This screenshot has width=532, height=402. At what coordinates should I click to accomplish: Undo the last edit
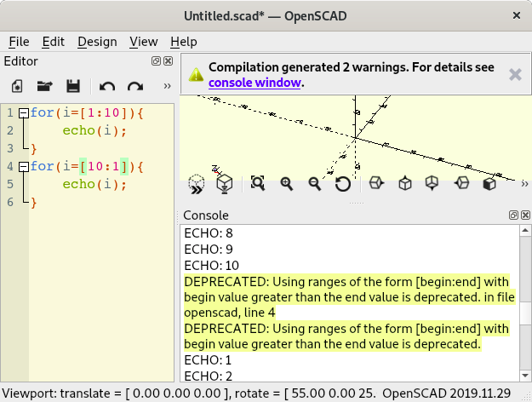106,86
